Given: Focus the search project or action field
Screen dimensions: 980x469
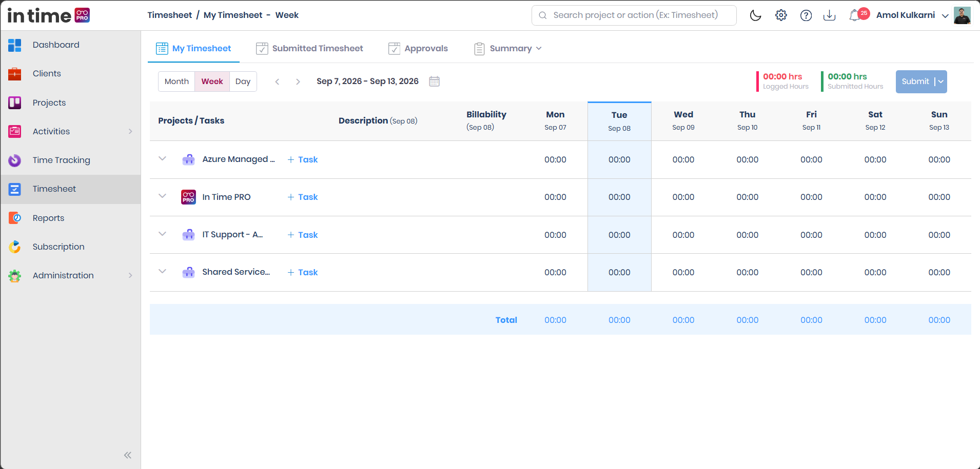Looking at the screenshot, I should 634,15.
